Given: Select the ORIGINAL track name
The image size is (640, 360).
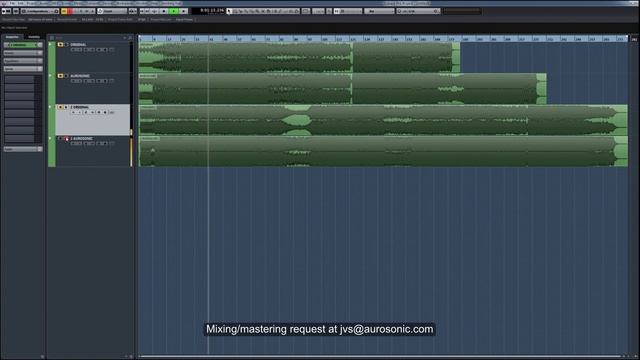Looking at the screenshot, I should coord(78,44).
